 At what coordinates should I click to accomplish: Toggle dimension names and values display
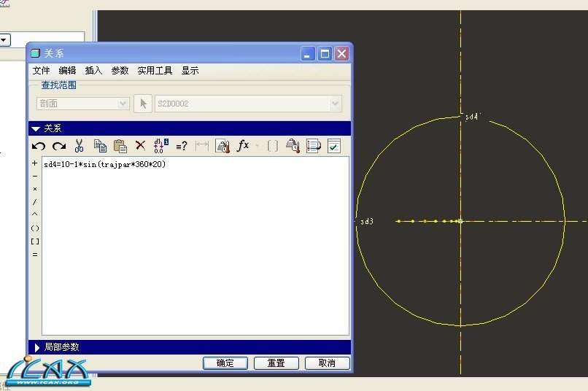click(x=161, y=146)
